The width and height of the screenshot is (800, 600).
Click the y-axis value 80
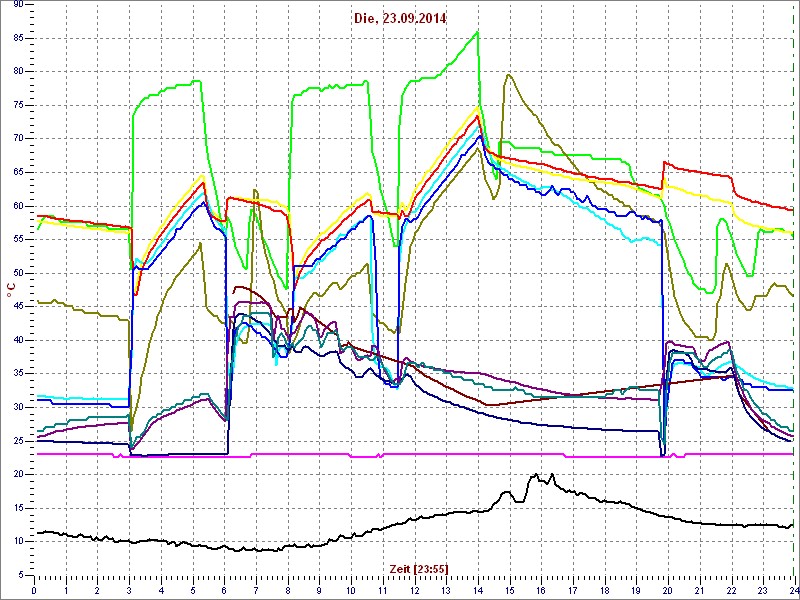coord(17,71)
